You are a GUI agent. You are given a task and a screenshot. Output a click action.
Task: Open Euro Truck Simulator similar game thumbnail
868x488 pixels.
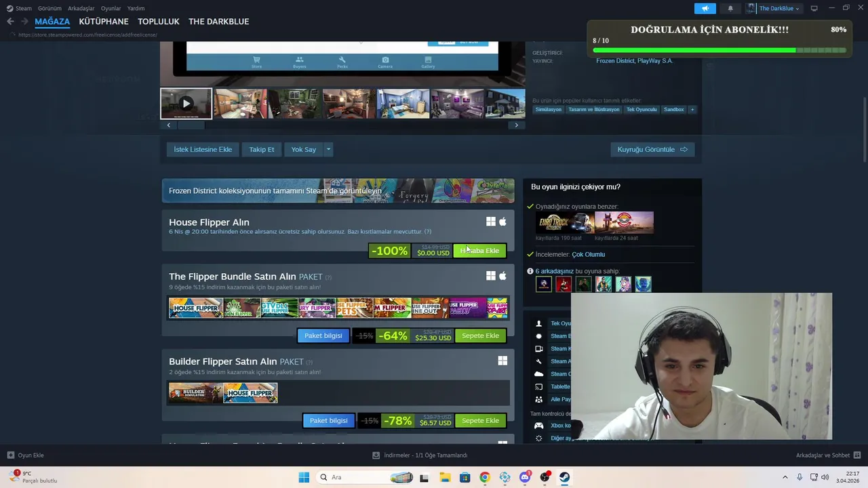click(564, 222)
